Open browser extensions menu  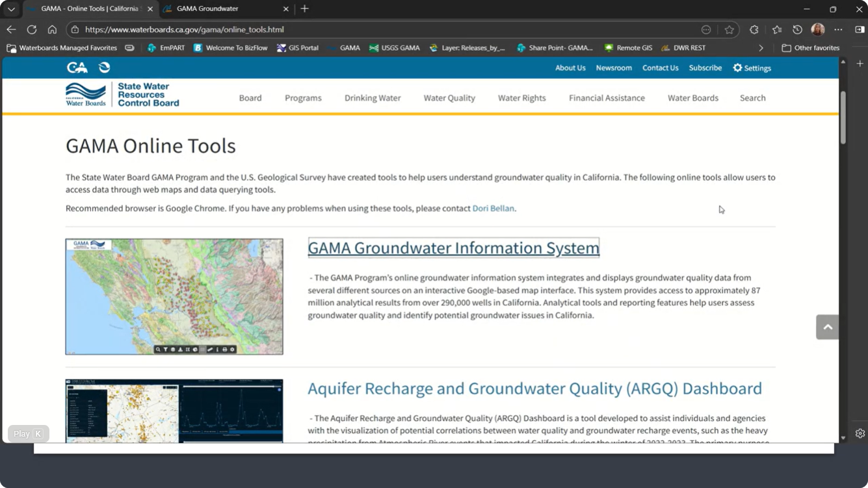point(754,29)
